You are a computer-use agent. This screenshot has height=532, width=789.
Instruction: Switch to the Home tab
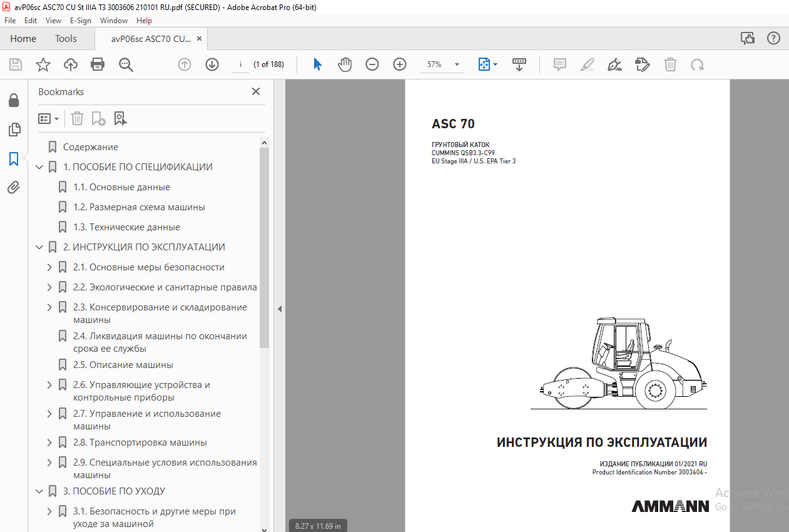click(23, 39)
